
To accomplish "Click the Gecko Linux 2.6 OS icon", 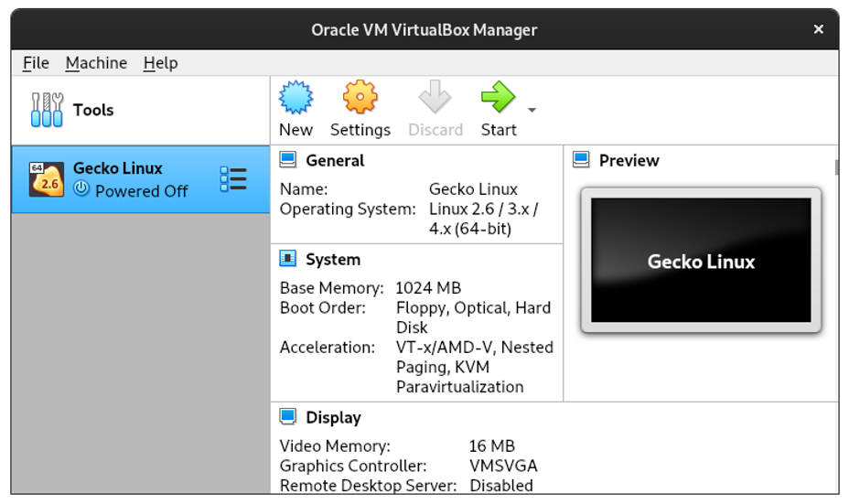I will tap(46, 179).
